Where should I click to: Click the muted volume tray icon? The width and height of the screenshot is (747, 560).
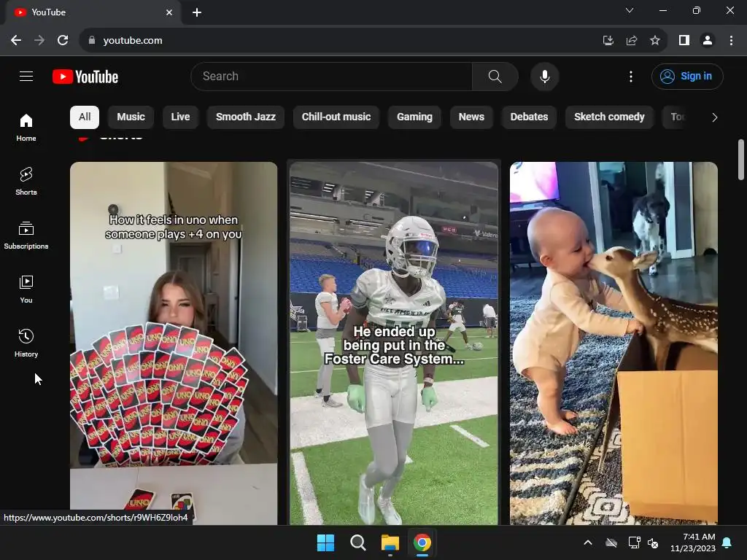point(653,542)
